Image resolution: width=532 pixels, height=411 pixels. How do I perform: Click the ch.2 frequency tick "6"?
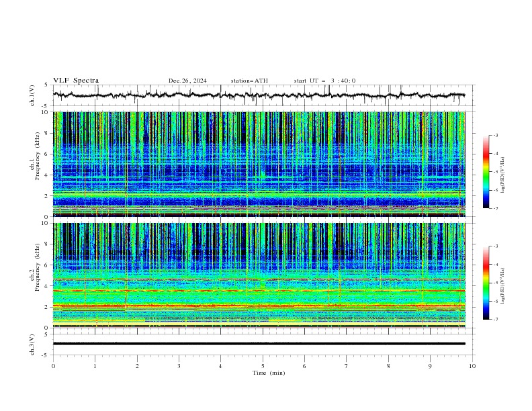[x=46, y=265]
